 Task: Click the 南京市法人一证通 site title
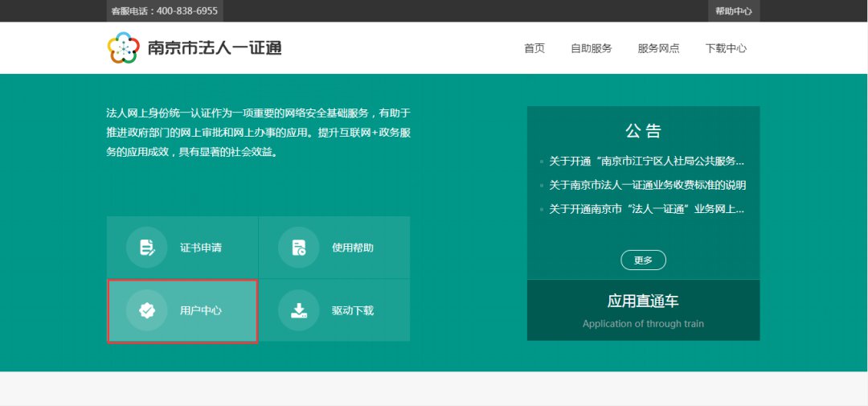pos(215,48)
